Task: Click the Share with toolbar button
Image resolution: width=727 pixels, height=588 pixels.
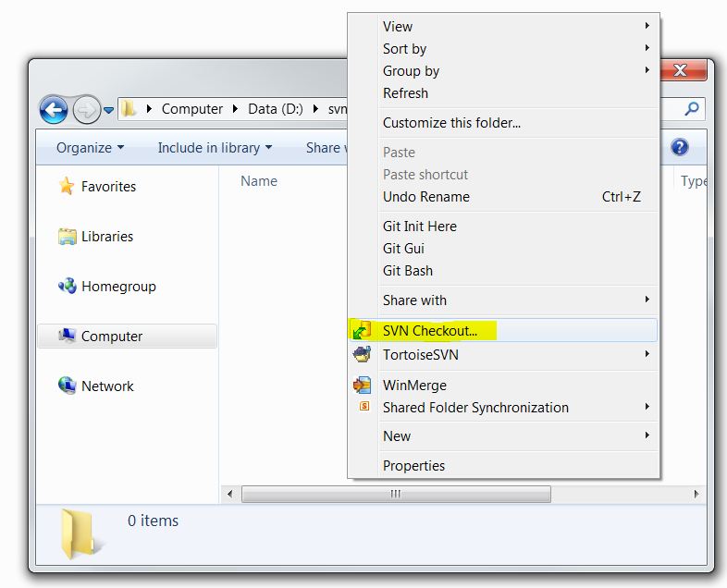Action: click(327, 147)
